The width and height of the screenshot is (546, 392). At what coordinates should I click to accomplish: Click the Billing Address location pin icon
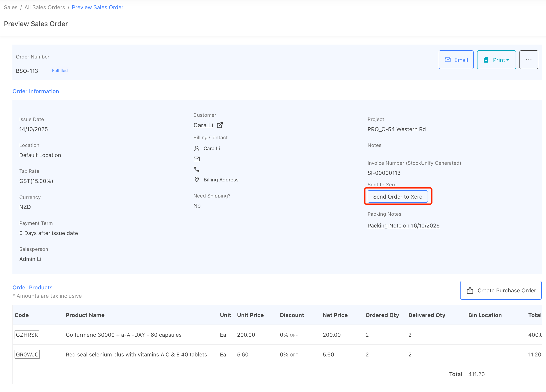(197, 180)
